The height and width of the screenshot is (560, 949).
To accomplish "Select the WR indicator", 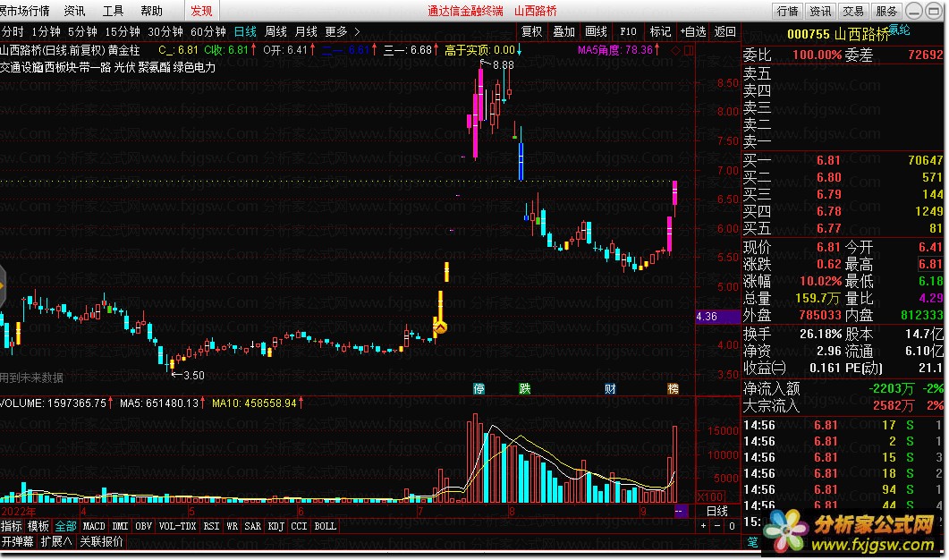I will tap(233, 526).
